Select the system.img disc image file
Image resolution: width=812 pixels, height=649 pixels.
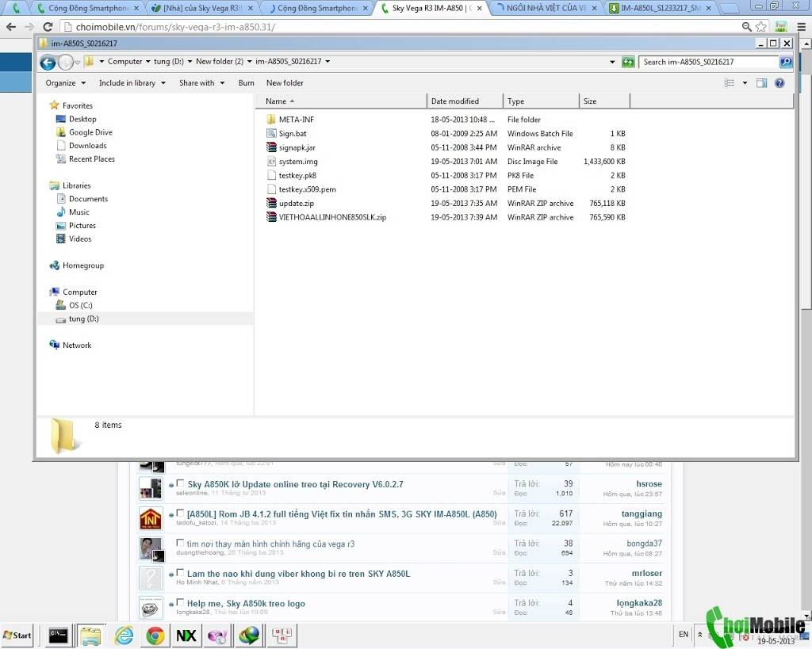point(298,162)
